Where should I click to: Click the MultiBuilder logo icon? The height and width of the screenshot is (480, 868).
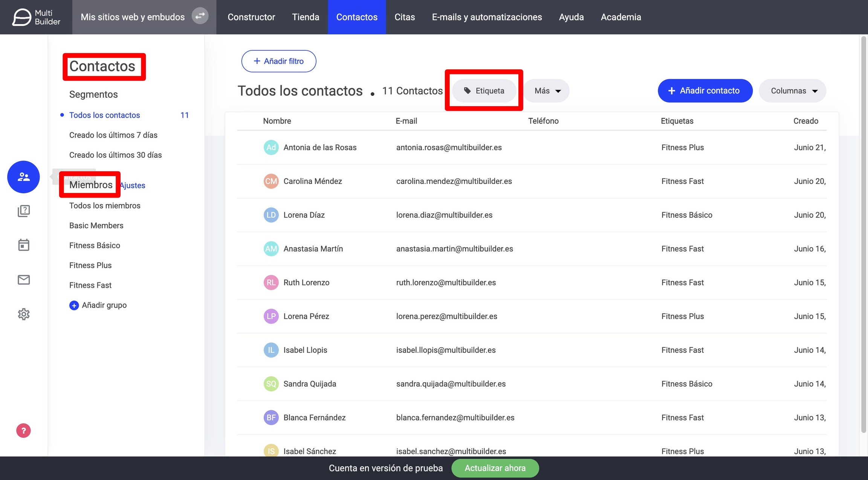coord(21,17)
